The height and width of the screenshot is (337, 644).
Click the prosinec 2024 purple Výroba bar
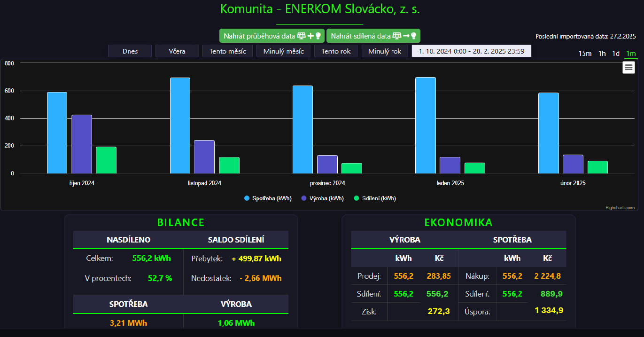[327, 165]
